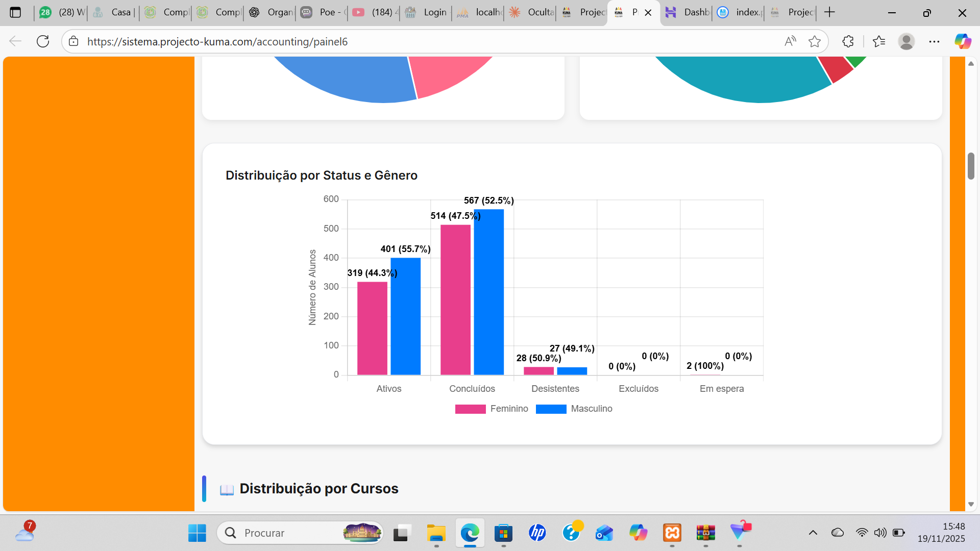The width and height of the screenshot is (980, 551).
Task: Show hidden system tray icons chevron
Action: click(813, 533)
